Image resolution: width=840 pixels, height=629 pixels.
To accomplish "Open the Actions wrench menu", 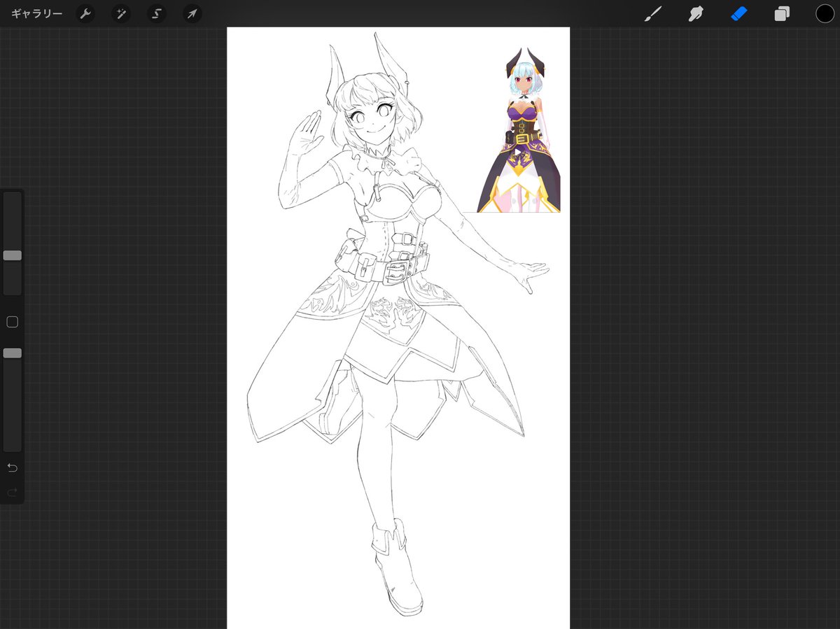I will click(85, 14).
